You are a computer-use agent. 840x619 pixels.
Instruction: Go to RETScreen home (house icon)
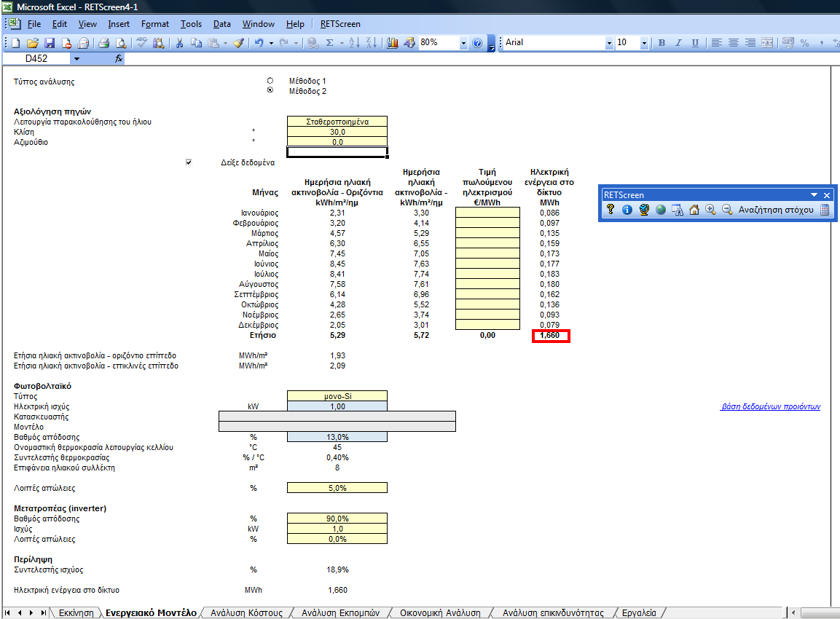click(694, 210)
